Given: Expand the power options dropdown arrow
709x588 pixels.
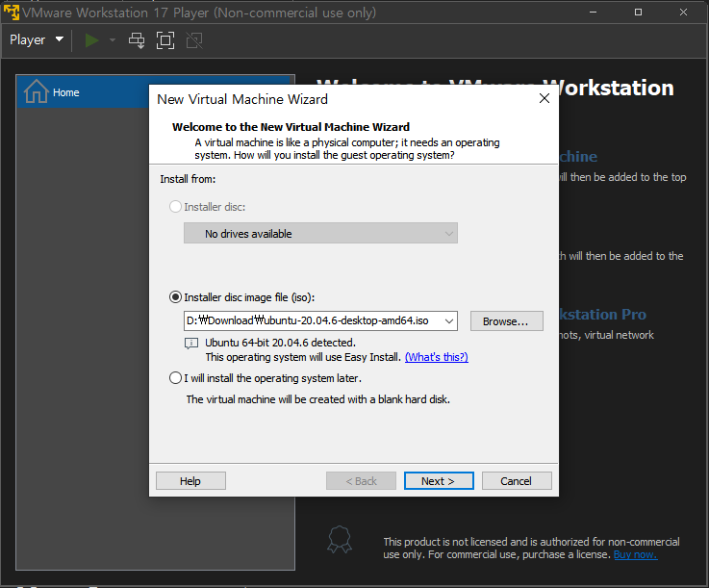Looking at the screenshot, I should 113,40.
